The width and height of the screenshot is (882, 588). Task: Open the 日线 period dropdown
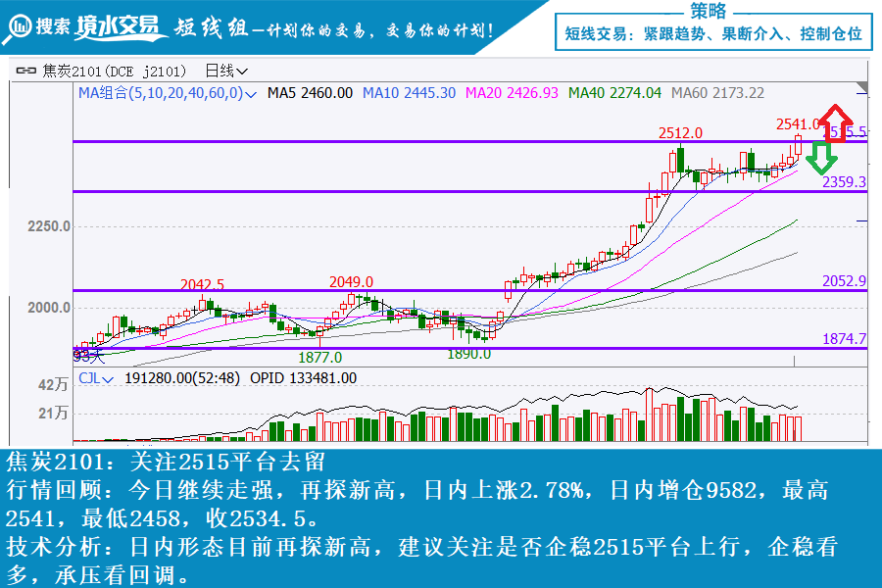point(226,71)
